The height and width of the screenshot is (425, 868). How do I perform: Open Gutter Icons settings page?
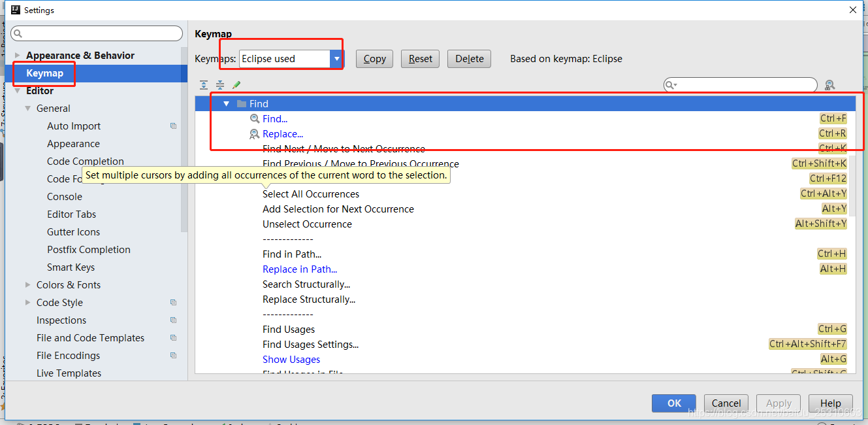pos(73,232)
